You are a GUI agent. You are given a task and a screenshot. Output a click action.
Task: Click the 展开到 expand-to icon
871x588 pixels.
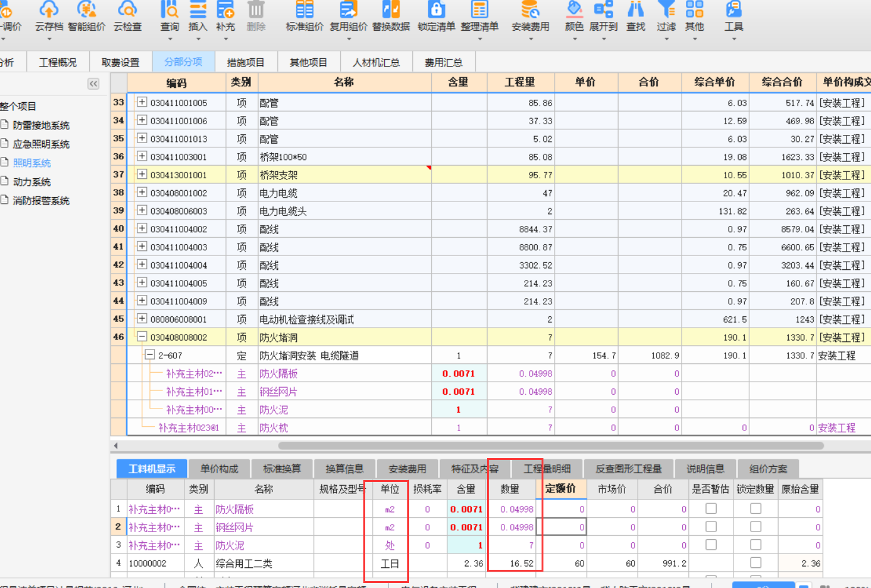pos(604,9)
